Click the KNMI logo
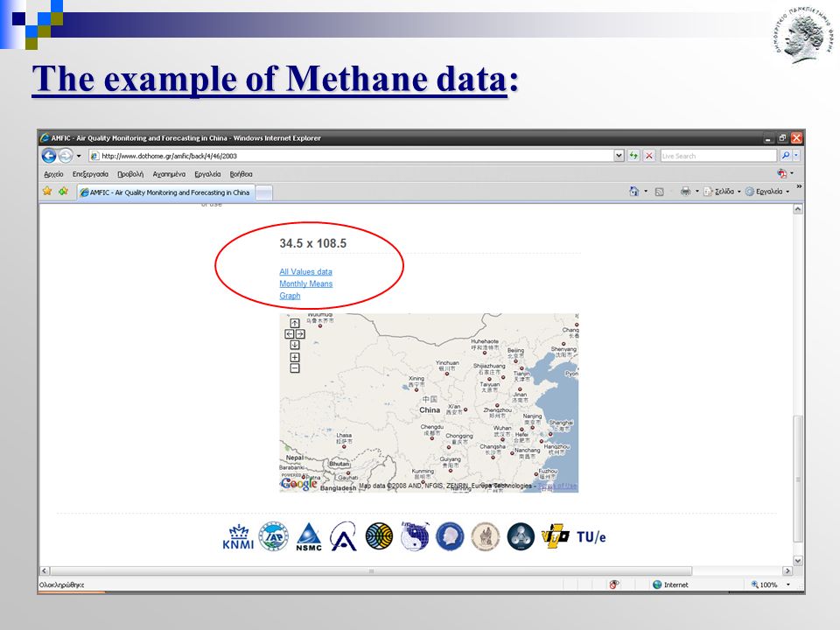The height and width of the screenshot is (630, 840). point(238,536)
